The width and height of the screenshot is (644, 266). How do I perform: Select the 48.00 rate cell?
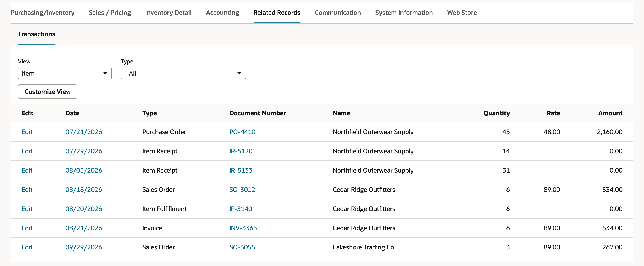(552, 132)
